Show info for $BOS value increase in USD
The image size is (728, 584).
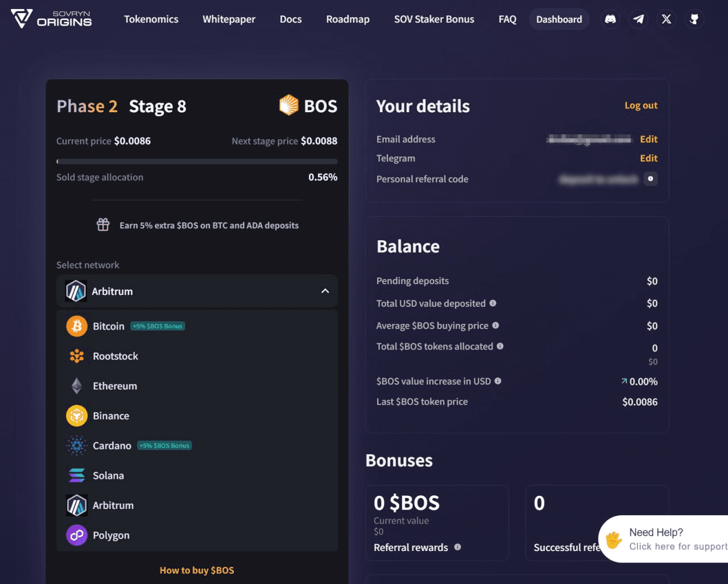[x=498, y=381]
